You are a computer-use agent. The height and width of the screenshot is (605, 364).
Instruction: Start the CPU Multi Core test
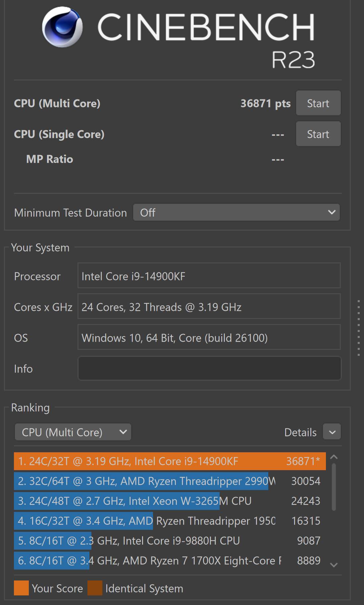(x=318, y=103)
